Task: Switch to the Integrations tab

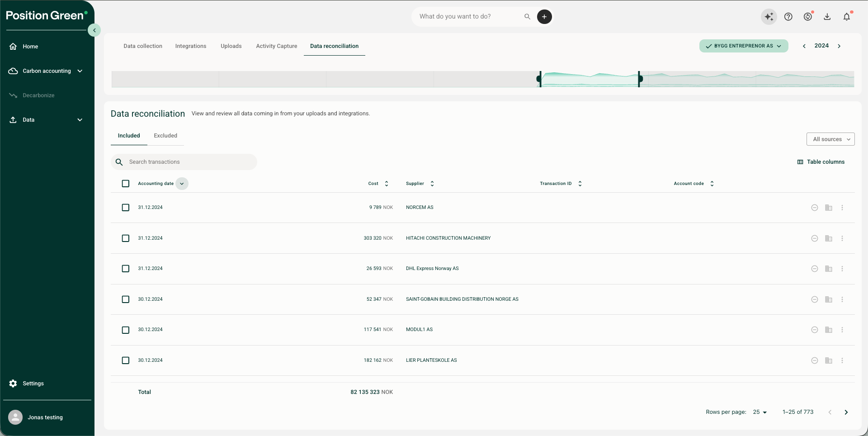Action: point(191,46)
